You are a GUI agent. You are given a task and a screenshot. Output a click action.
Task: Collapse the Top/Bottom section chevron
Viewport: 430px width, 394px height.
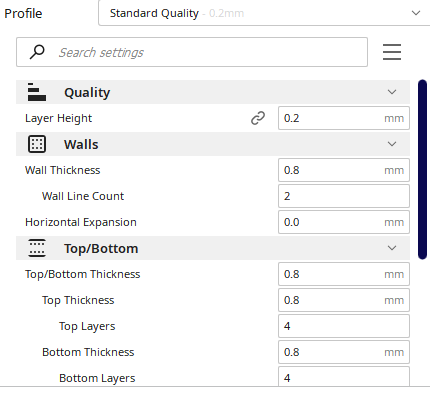(x=392, y=248)
